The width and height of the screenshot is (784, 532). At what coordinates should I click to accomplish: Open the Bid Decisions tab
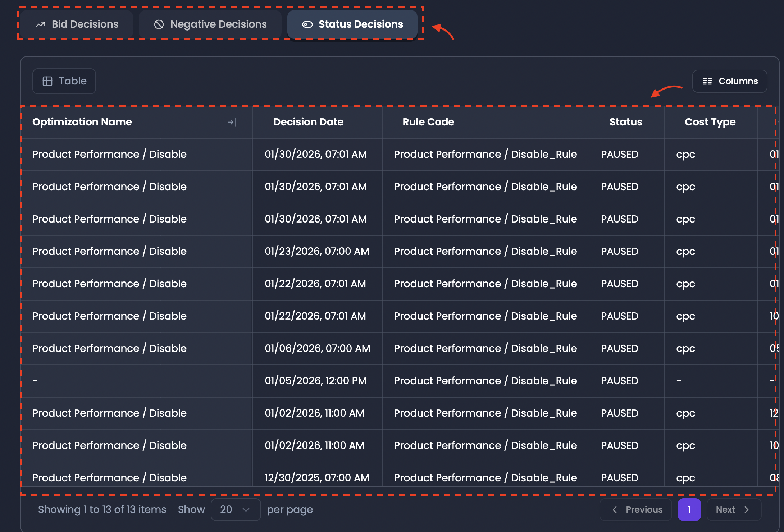[x=77, y=24]
